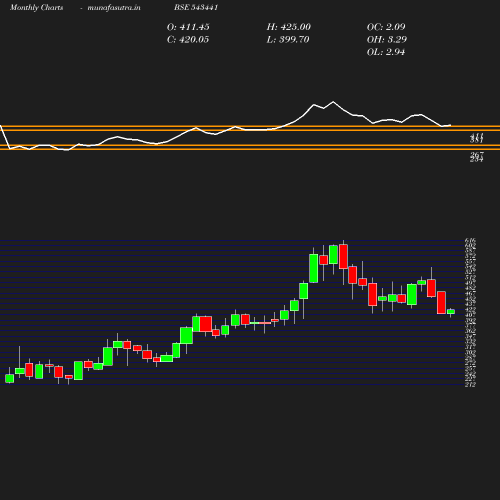Click the 'BSE 543441' symbol label

196,7
